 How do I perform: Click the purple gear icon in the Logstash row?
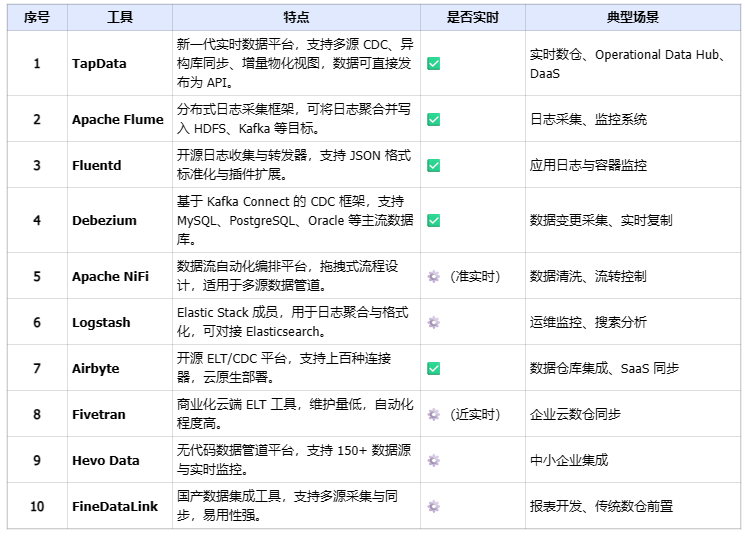pos(433,322)
